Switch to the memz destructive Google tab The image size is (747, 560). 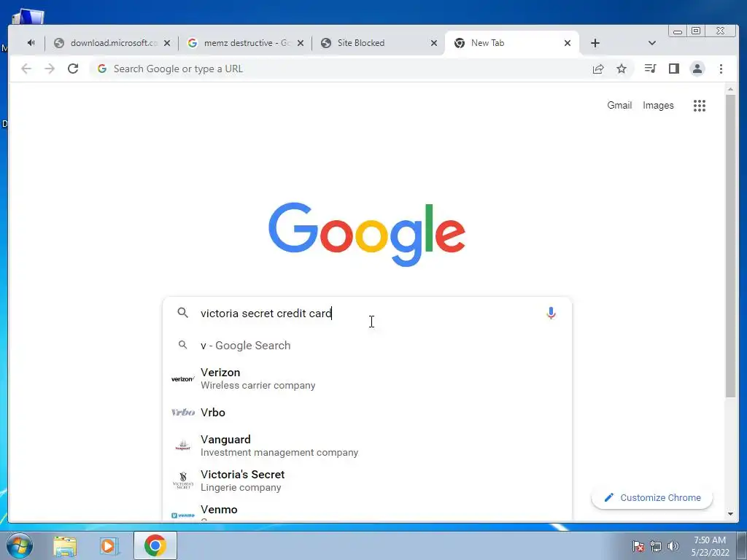click(x=245, y=43)
